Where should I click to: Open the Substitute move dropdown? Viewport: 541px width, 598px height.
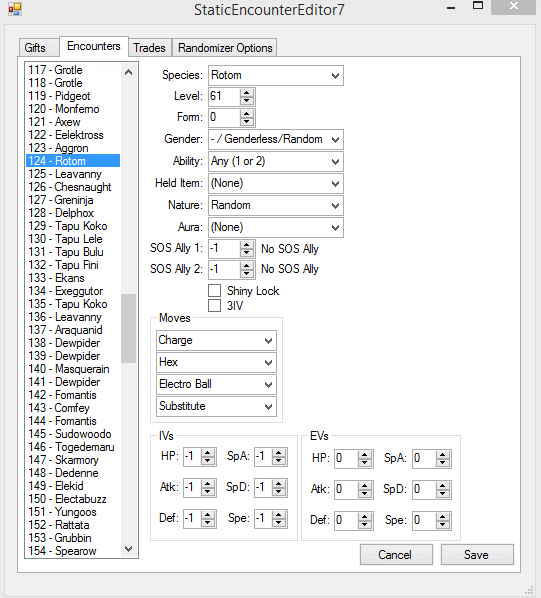[216, 406]
